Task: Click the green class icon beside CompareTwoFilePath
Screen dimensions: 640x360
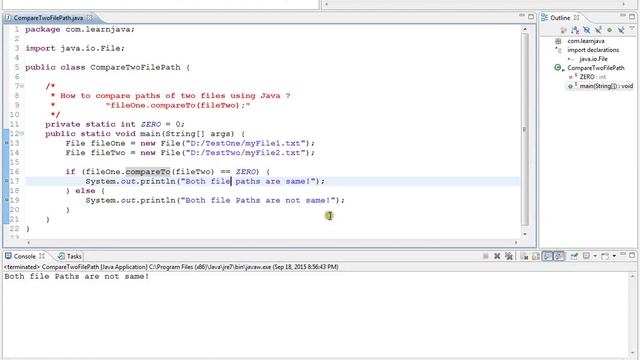Action: (x=558, y=68)
